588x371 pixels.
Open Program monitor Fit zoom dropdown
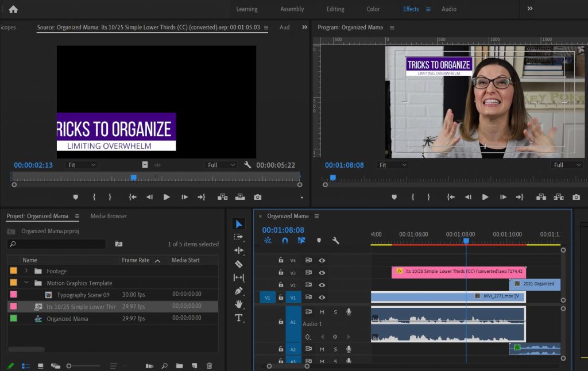click(x=392, y=165)
